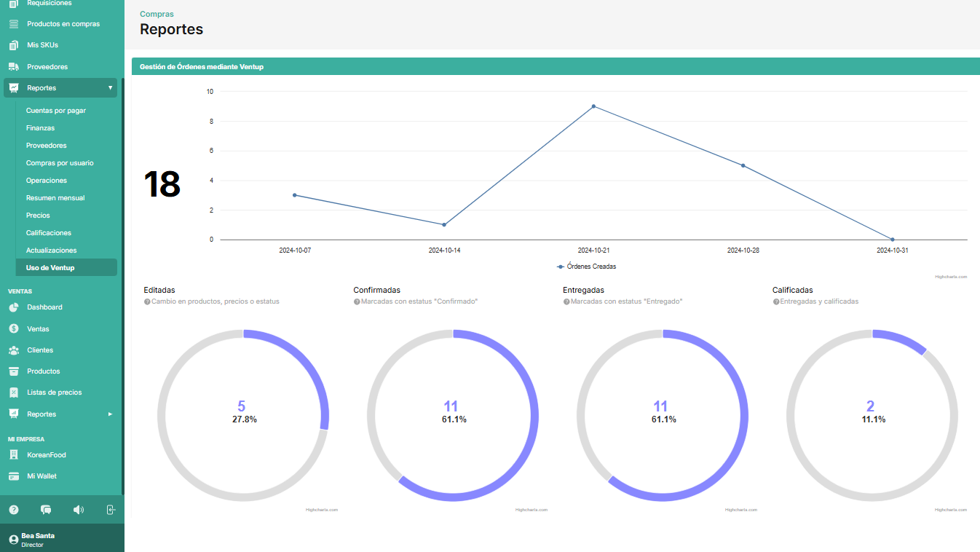Click the Highcharts.com link below line chart
The width and height of the screenshot is (980, 552).
click(x=951, y=277)
